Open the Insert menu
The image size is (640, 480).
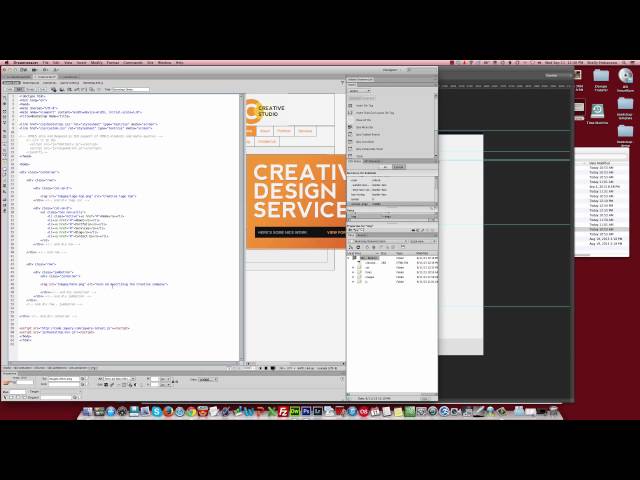pyautogui.click(x=82, y=63)
